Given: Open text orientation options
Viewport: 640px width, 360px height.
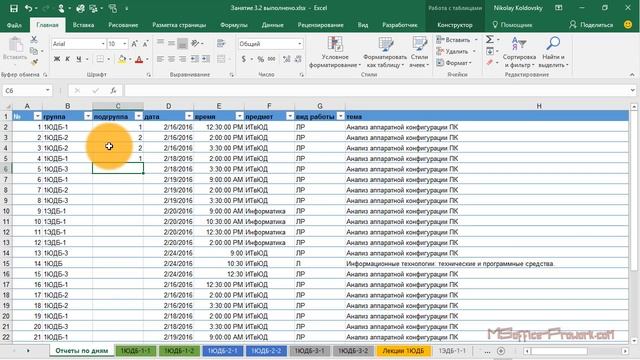Looking at the screenshot, I should pyautogui.click(x=196, y=43).
